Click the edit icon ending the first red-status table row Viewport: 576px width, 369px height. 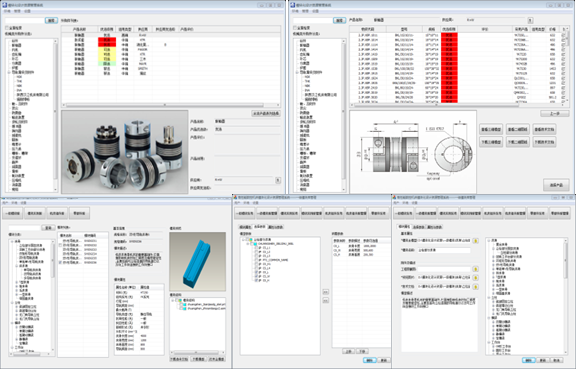click(x=564, y=35)
